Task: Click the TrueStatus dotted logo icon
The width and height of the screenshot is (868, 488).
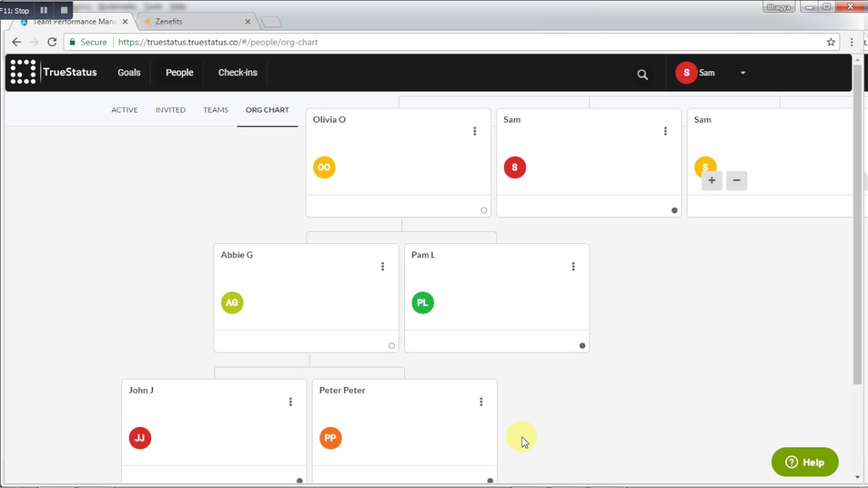Action: [x=23, y=72]
